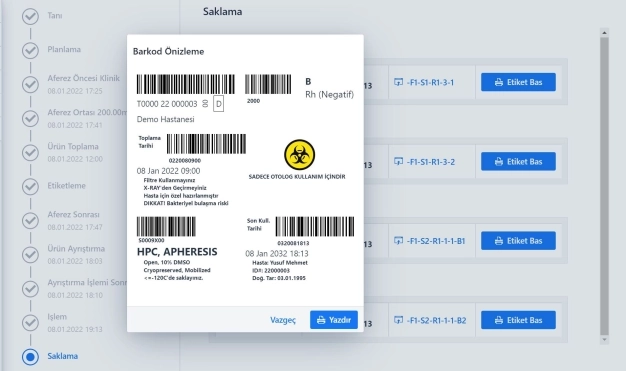Go to the Ürün Toplama step
The height and width of the screenshot is (371, 626).
[x=73, y=147]
